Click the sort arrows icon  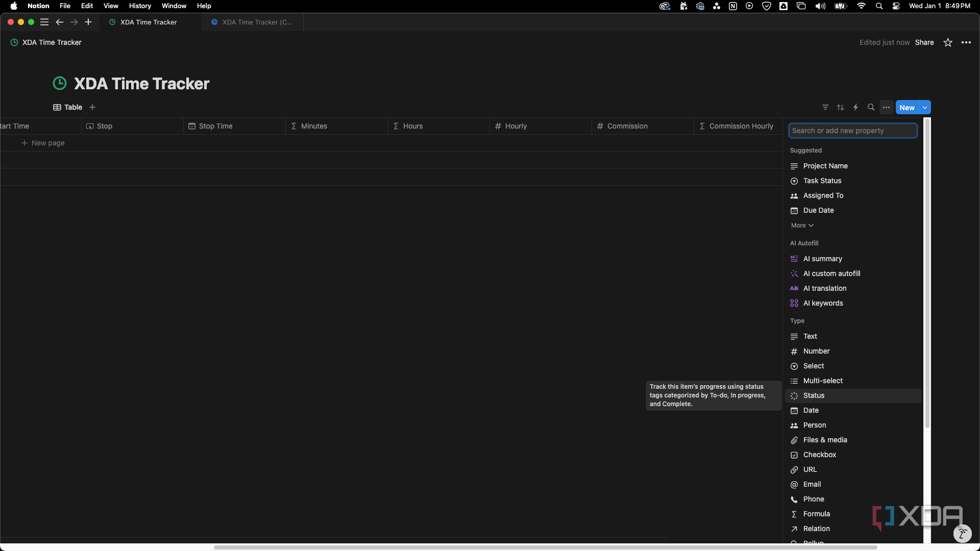841,107
